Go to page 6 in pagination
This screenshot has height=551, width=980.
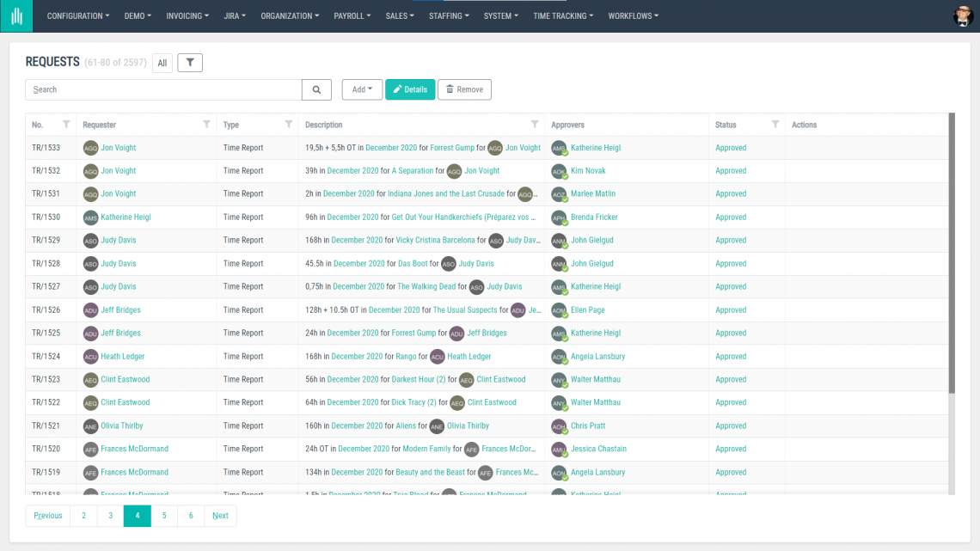click(x=191, y=515)
